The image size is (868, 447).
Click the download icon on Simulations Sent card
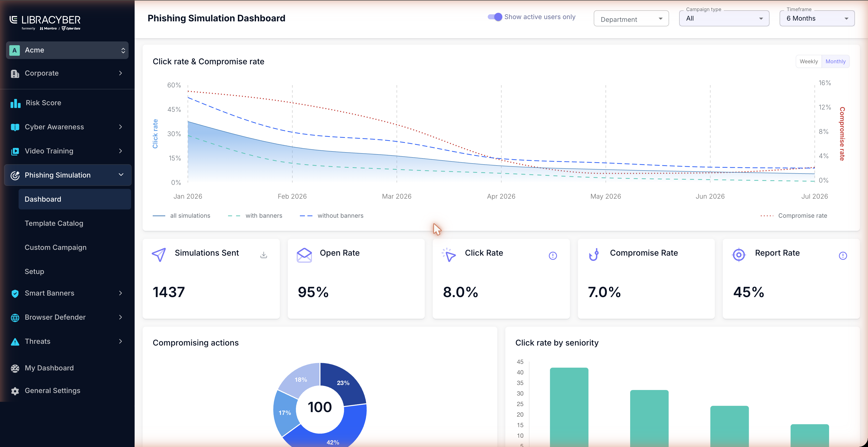pos(264,255)
